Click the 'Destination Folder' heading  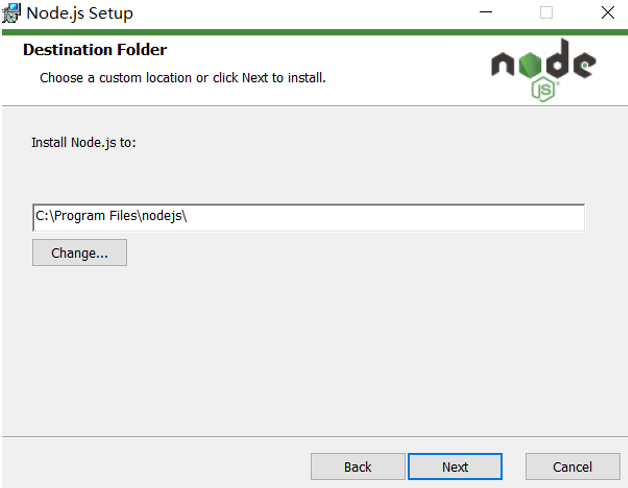(x=95, y=50)
